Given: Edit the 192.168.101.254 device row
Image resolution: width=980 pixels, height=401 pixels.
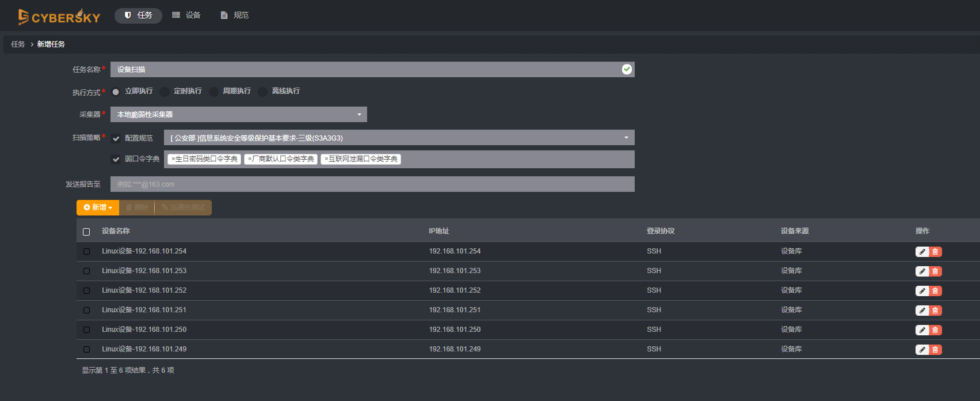Looking at the screenshot, I should (x=922, y=252).
